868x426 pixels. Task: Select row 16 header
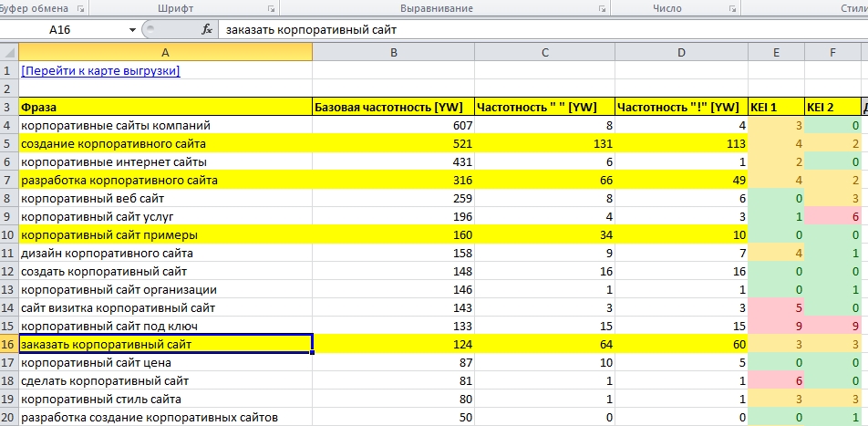point(9,345)
